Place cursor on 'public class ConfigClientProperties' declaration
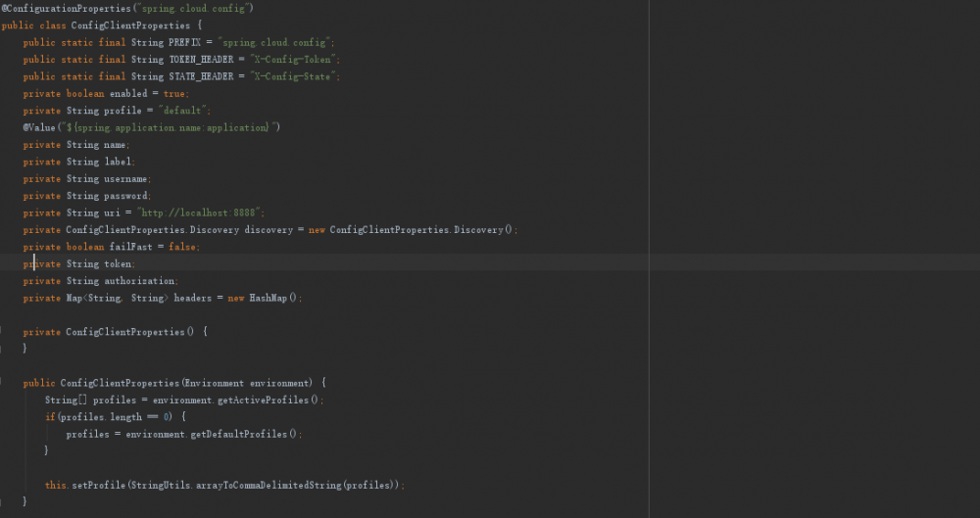Viewport: 980px width, 518px height. [x=96, y=25]
